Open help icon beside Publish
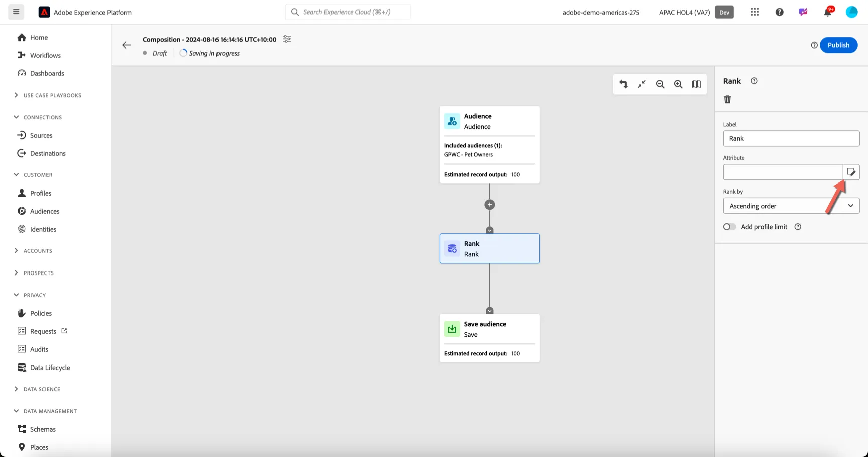 tap(814, 45)
